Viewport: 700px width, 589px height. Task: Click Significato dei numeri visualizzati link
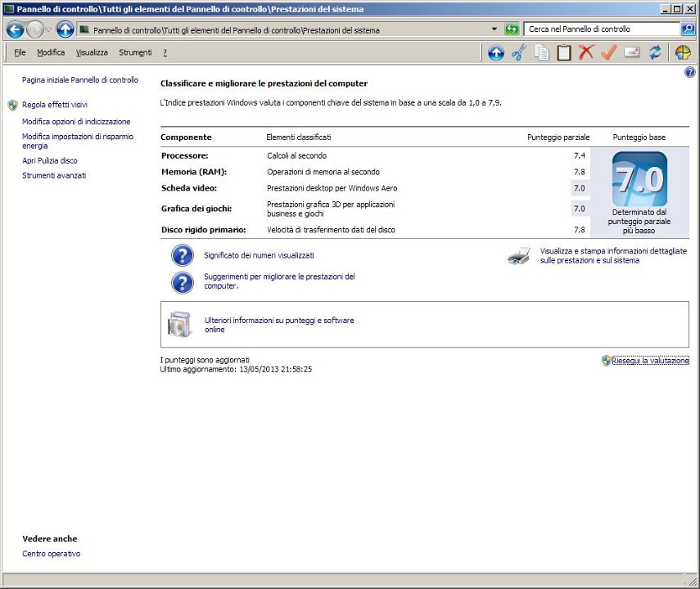tap(259, 255)
